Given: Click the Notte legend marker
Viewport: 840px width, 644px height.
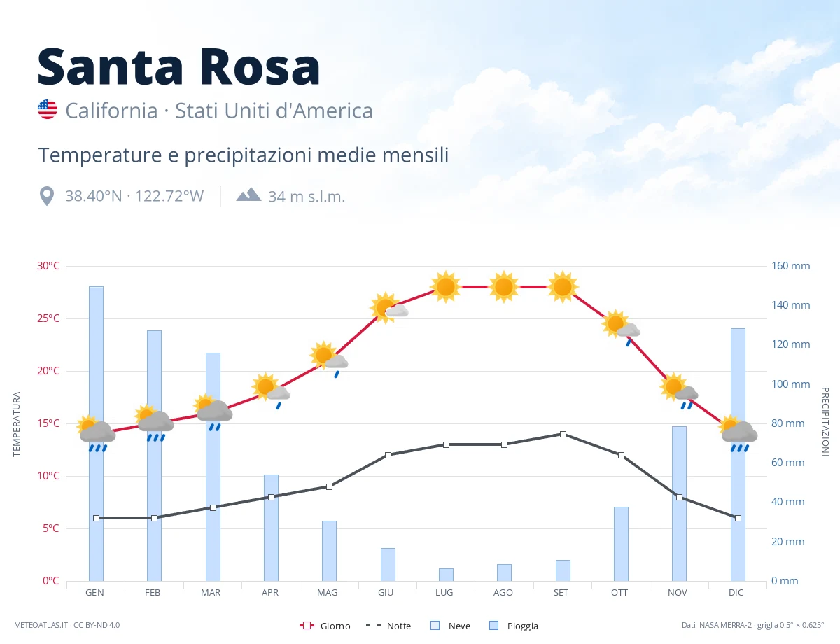Looking at the screenshot, I should point(372,626).
